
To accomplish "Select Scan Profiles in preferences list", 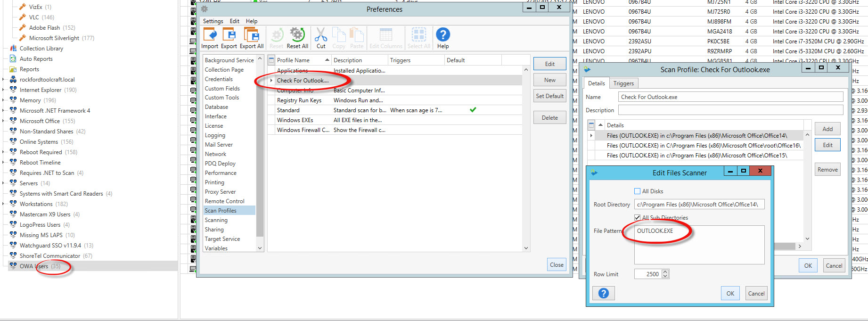I will point(221,211).
